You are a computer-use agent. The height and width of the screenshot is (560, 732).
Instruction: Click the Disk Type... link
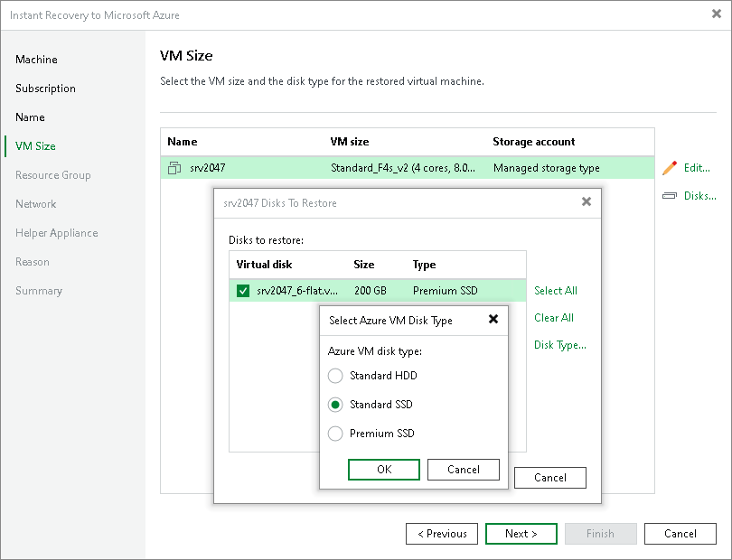pos(559,345)
